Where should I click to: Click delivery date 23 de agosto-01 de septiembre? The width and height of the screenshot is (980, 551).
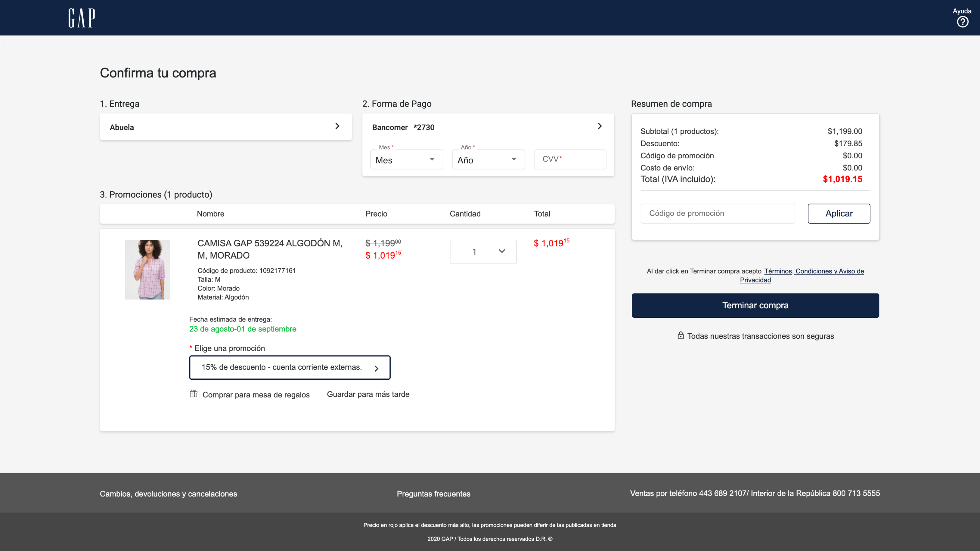[x=243, y=329]
